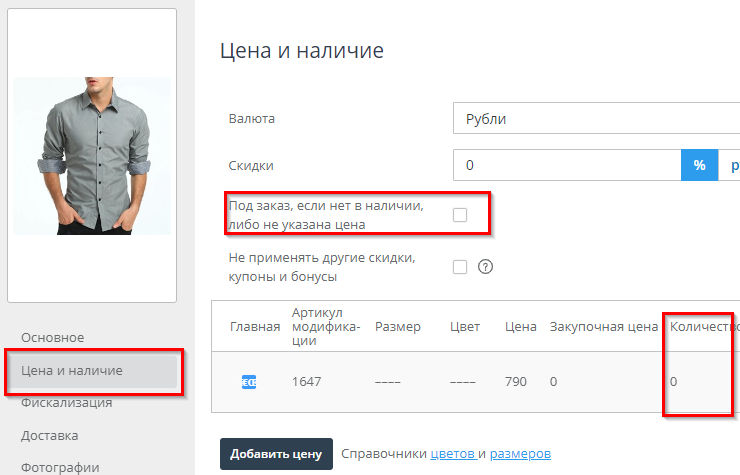
Task: Click the Закупочная цена cell value
Action: (554, 382)
